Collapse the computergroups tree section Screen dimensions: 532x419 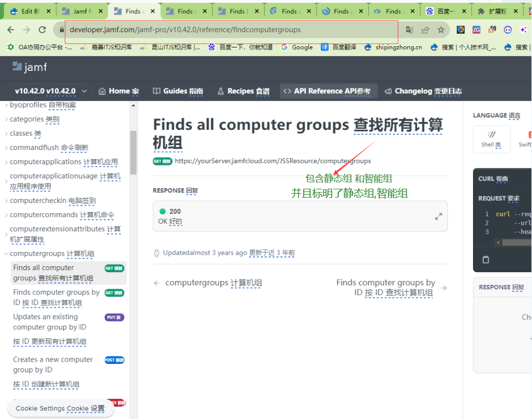click(x=7, y=254)
